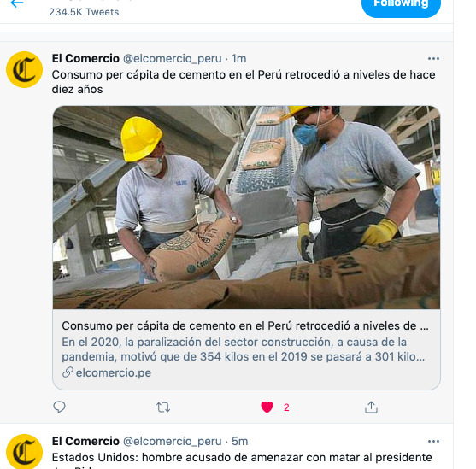476x469 pixels.
Task: Click @elcomercio_peru handle on the first tweet
Action: 172,59
